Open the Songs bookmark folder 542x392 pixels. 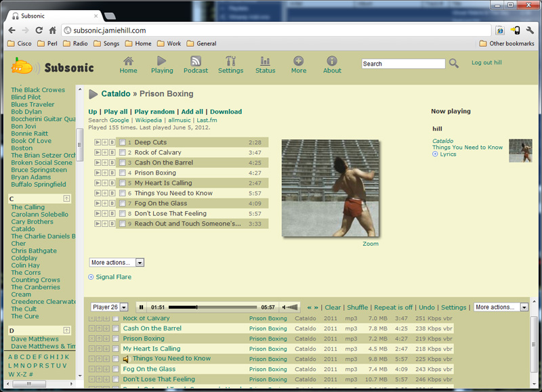pyautogui.click(x=106, y=43)
